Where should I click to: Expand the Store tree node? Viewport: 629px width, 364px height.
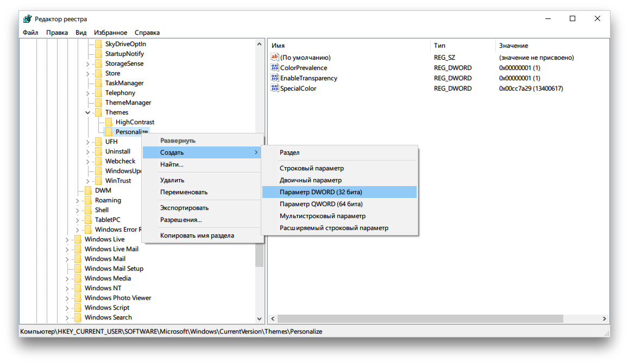point(88,74)
